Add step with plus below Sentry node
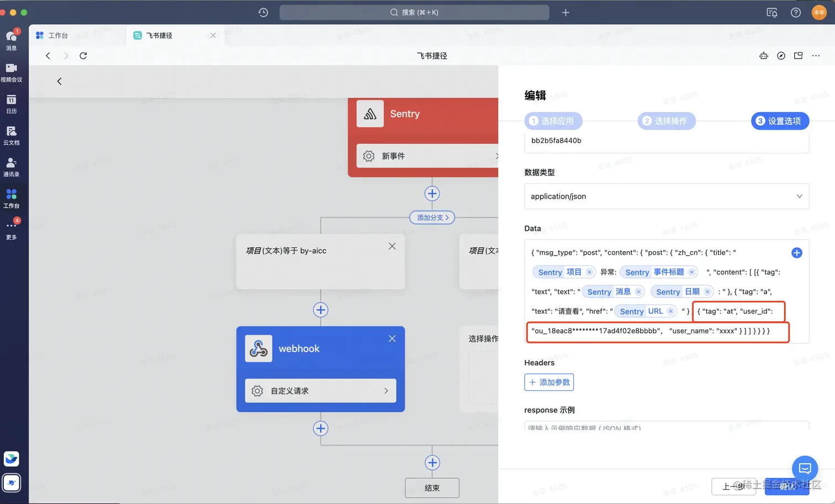The width and height of the screenshot is (835, 504). click(x=432, y=194)
